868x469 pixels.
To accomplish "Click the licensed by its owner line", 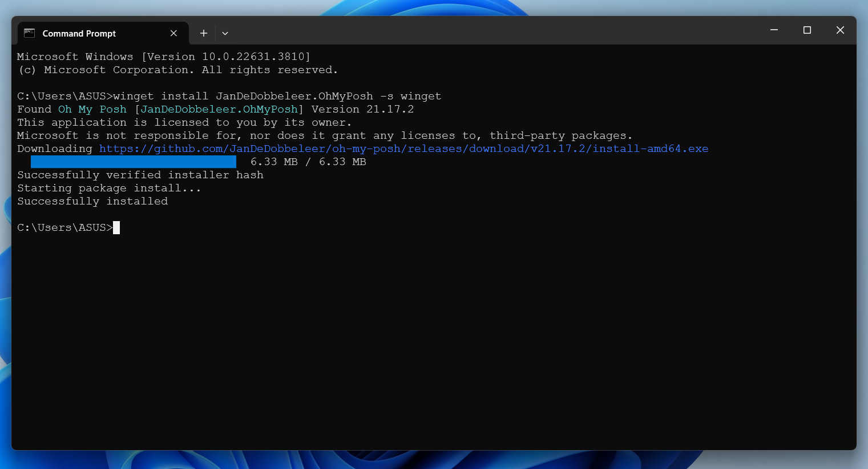I will [x=184, y=122].
